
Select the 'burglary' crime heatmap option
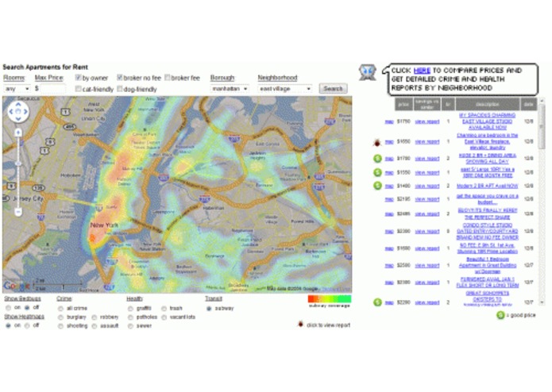tap(60, 317)
